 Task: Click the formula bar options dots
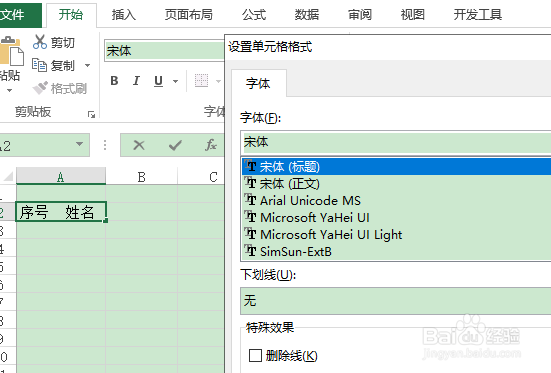(105, 145)
